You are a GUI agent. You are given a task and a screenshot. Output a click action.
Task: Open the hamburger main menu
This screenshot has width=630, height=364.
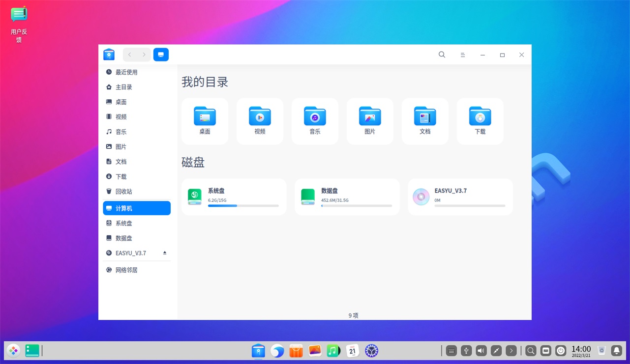coord(462,55)
